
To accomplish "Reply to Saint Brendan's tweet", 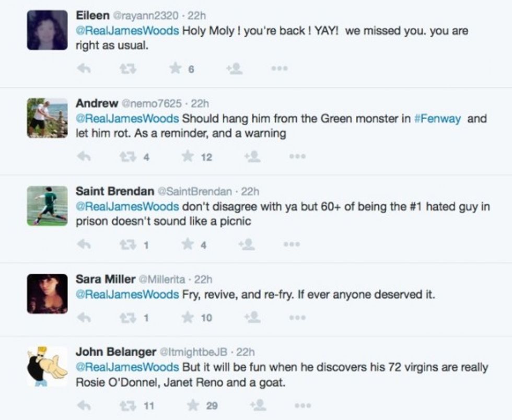I will click(84, 244).
